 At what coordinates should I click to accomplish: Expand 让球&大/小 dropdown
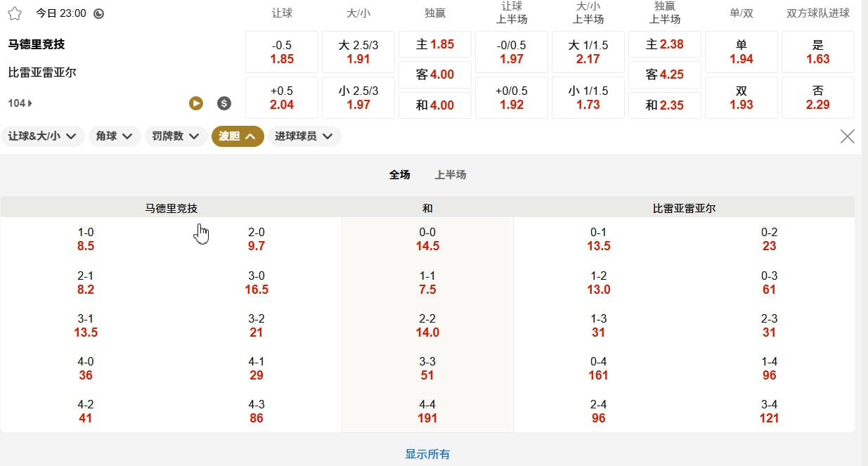[x=43, y=136]
